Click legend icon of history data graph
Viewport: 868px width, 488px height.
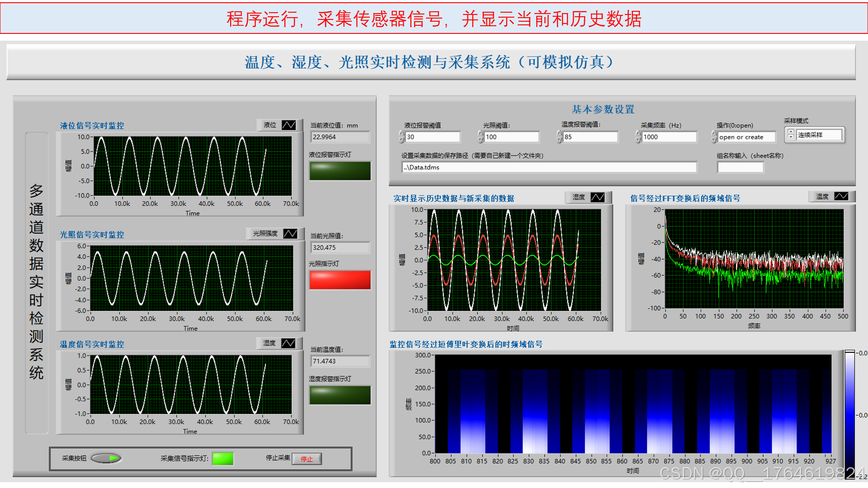pyautogui.click(x=597, y=197)
